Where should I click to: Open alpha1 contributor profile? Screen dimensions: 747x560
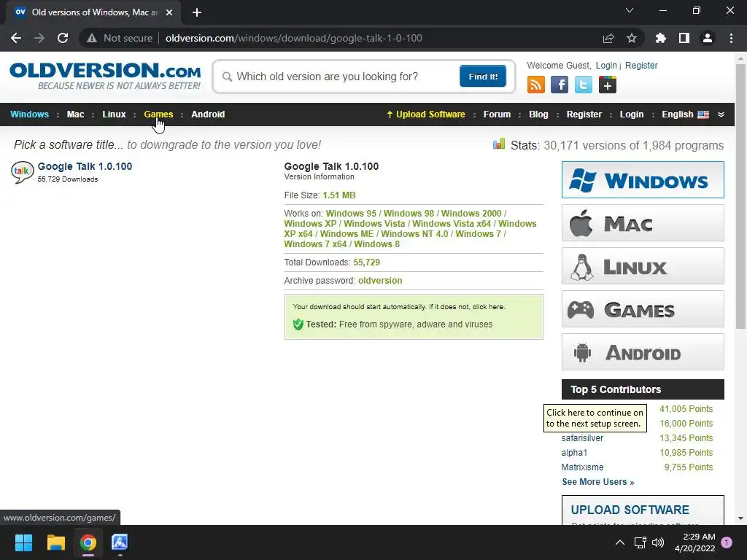click(574, 453)
